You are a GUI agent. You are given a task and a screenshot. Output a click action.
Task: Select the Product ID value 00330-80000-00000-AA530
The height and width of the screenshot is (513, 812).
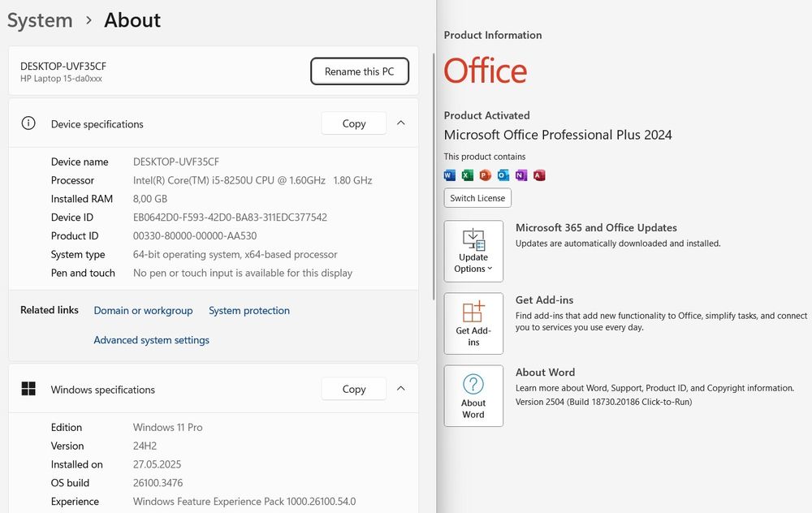click(195, 236)
